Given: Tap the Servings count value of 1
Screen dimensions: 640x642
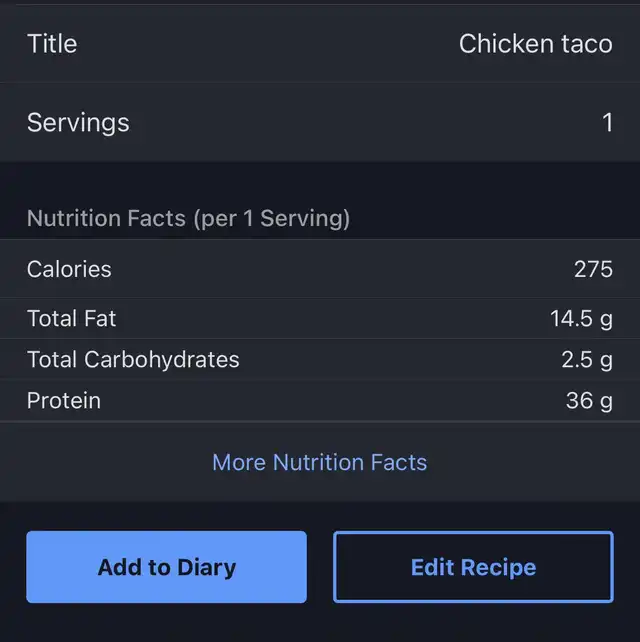Looking at the screenshot, I should 606,123.
